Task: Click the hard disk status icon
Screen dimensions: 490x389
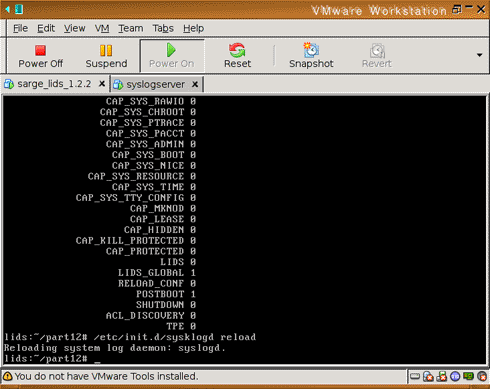Action: pyautogui.click(x=415, y=377)
